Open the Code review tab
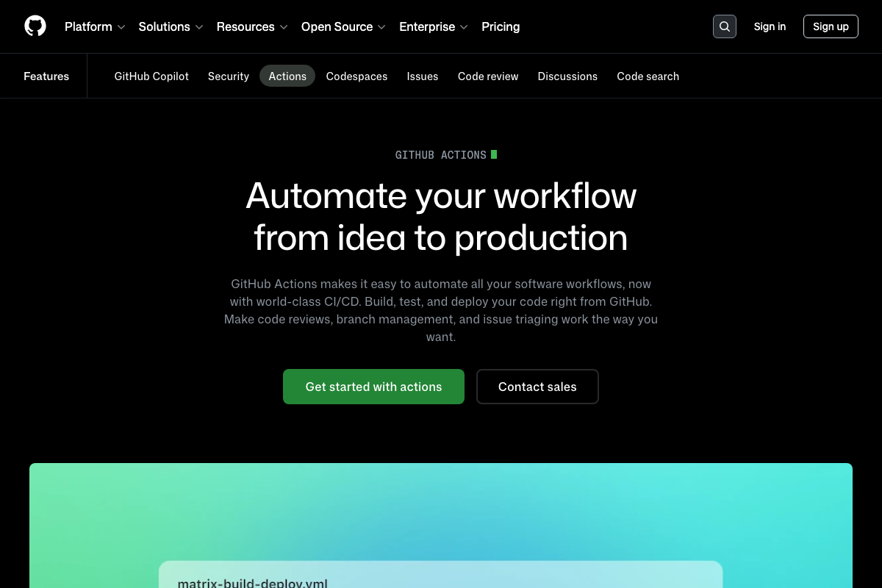 point(488,76)
